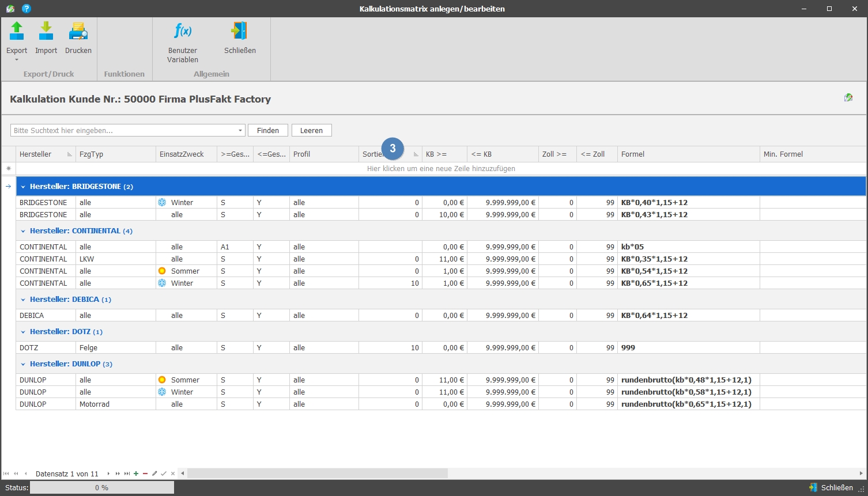Click the FzgTyp column header
The height and width of the screenshot is (496, 868).
click(116, 154)
